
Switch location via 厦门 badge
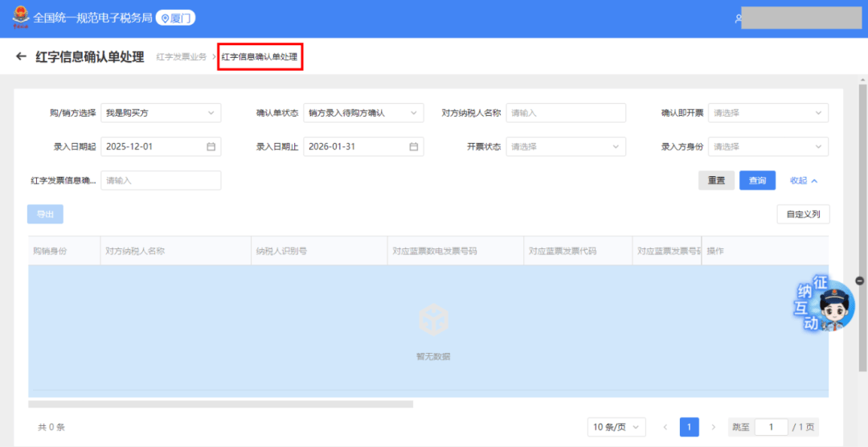click(175, 18)
